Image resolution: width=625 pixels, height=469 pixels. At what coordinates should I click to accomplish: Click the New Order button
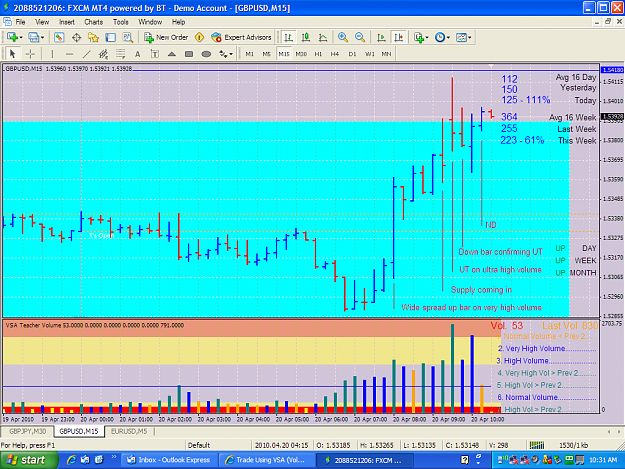[166, 37]
